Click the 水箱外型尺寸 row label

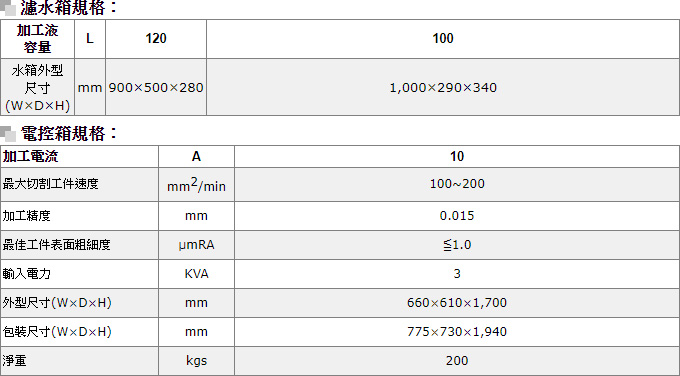point(38,87)
